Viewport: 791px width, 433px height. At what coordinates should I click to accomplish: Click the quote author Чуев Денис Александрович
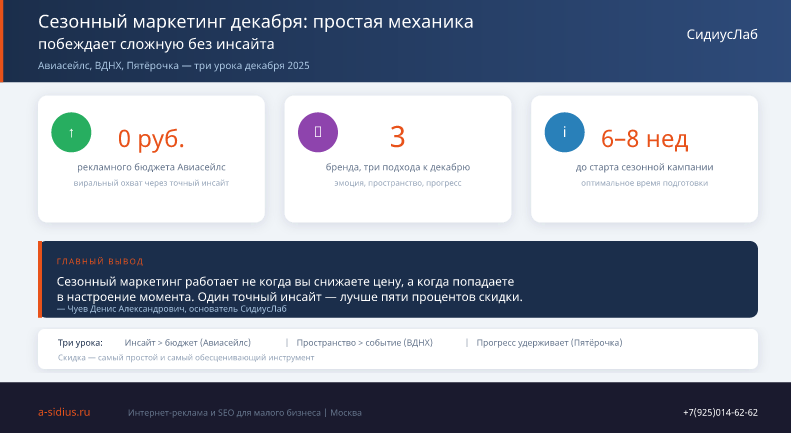172,309
